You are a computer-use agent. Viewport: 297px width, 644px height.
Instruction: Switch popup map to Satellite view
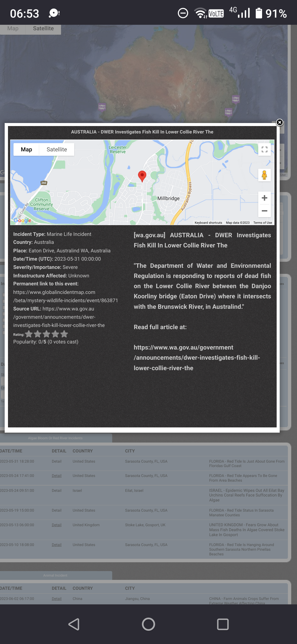point(57,149)
